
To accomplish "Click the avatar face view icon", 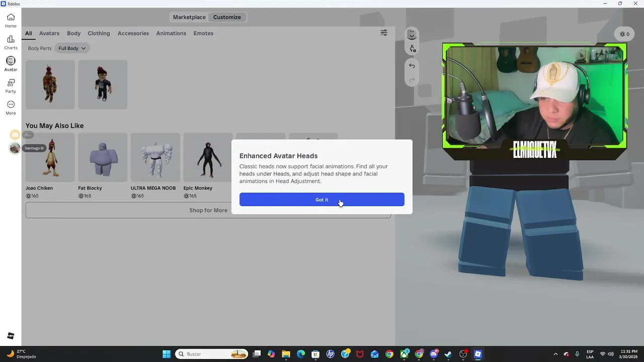I will click(x=412, y=34).
